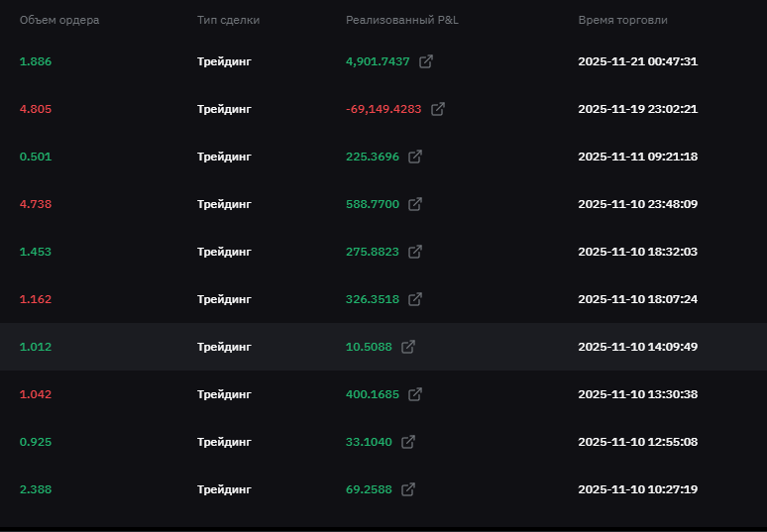Click share icon beside 326.3518 P&L
767x532 pixels.
[x=415, y=299]
